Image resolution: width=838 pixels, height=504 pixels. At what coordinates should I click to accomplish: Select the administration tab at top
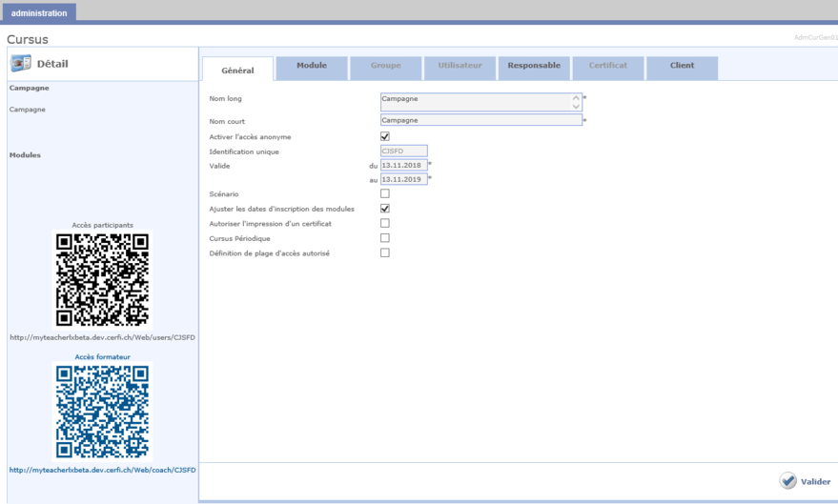[x=39, y=13]
